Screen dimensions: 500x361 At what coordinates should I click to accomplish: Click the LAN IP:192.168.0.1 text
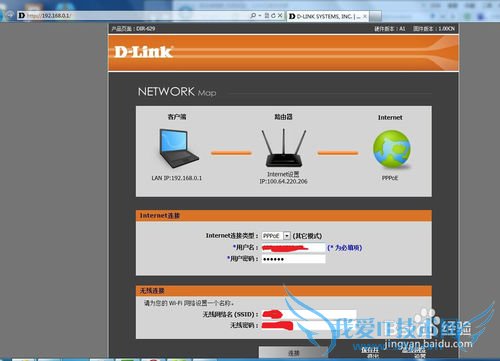(177, 178)
